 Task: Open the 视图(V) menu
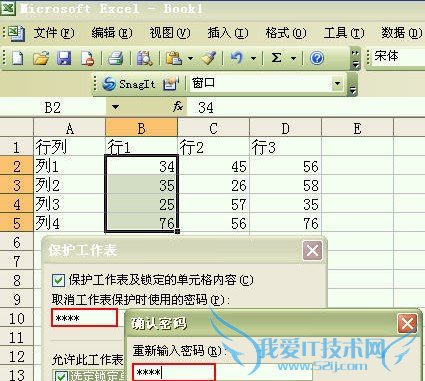[170, 33]
